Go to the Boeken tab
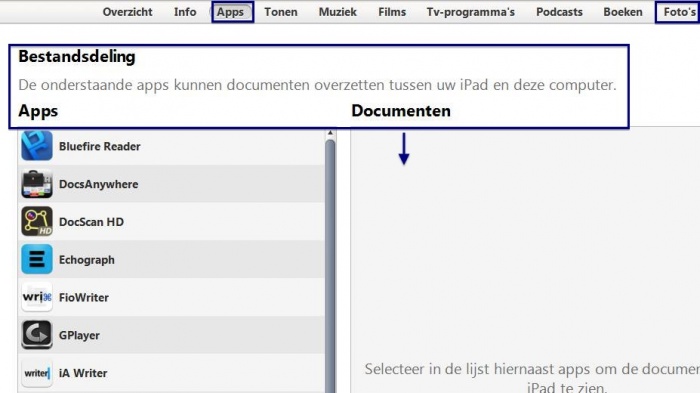The image size is (700, 393). [623, 12]
